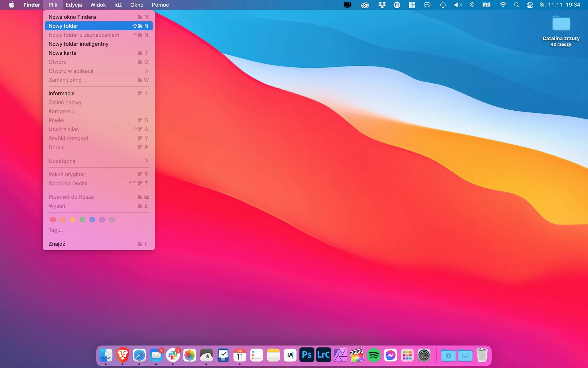Viewport: 588px width, 368px height.
Task: Open the Bluetooth status menu
Action: click(472, 5)
